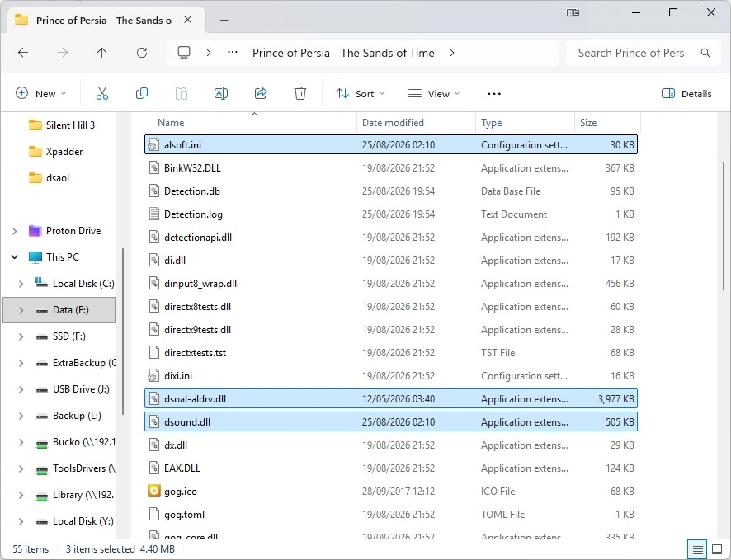Viewport: 731px width, 560px height.
Task: Sort by Date modified column header
Action: coord(393,123)
